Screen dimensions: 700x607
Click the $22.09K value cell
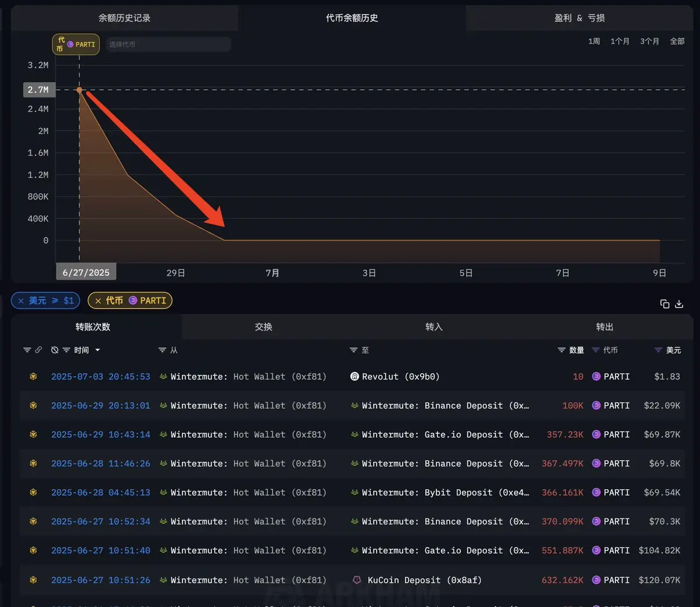pos(662,405)
